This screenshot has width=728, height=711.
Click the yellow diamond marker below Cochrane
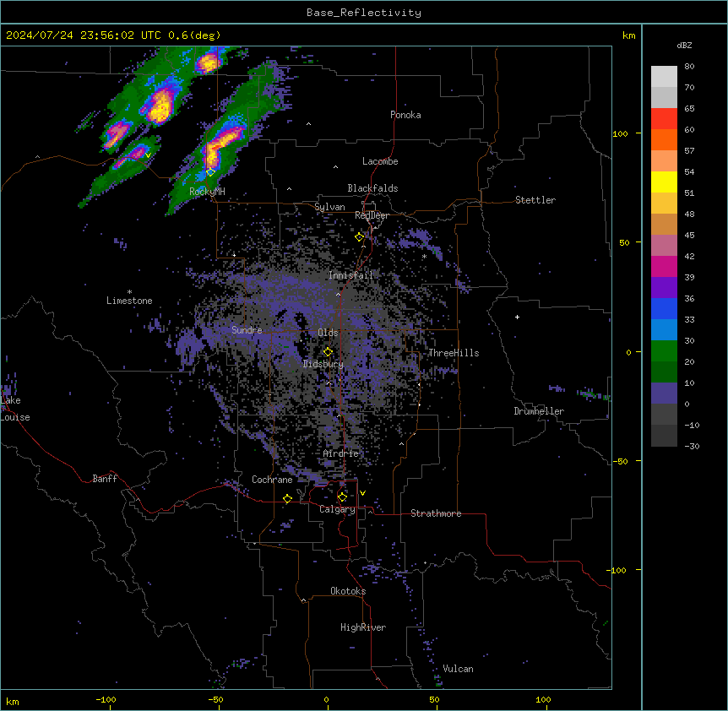287,498
